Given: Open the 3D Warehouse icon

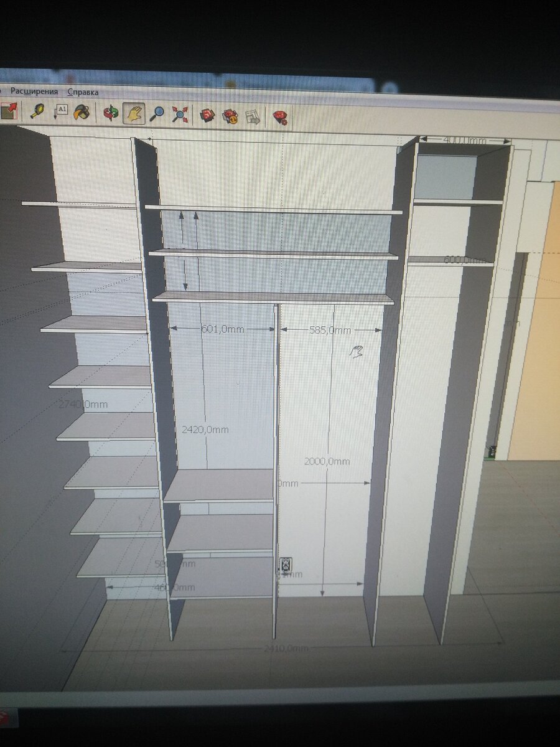Looking at the screenshot, I should [x=208, y=115].
